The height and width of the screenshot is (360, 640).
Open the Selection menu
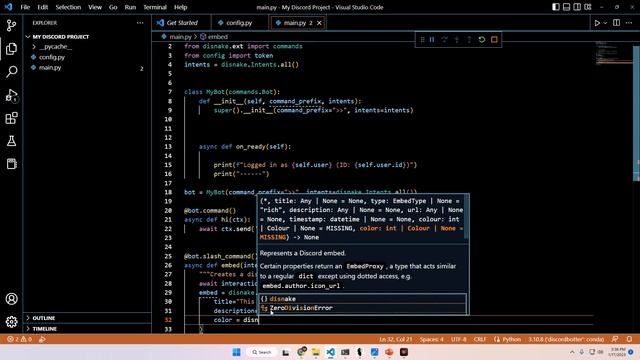click(x=68, y=7)
